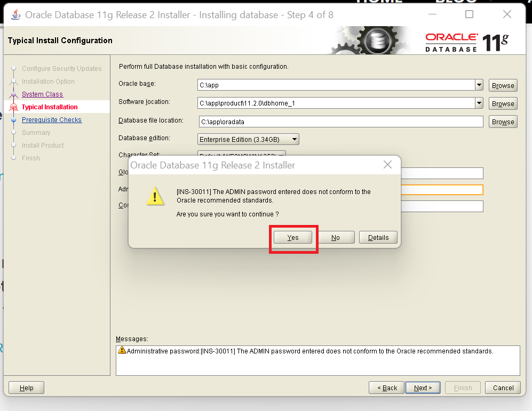Click Configure Security Updates step label
532x411 pixels.
[x=62, y=68]
